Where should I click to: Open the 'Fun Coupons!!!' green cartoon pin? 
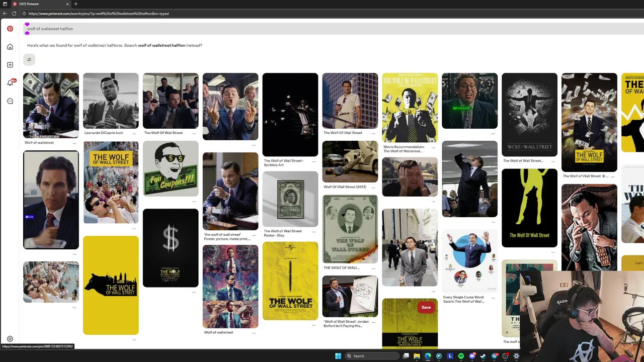171,168
